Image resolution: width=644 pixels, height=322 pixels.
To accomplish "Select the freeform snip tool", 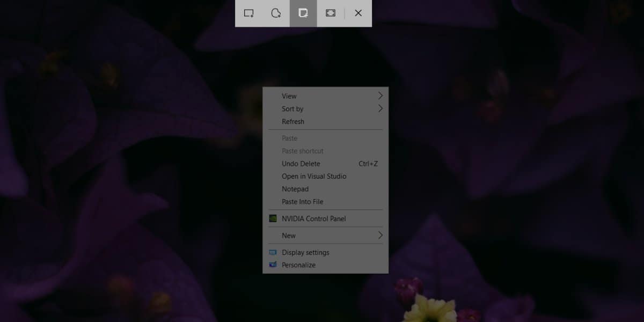I will click(276, 13).
